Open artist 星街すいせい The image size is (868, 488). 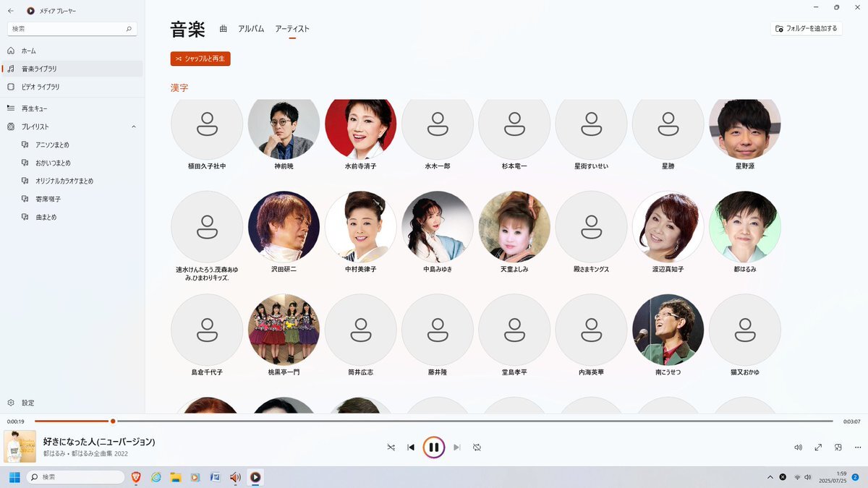[592, 135]
